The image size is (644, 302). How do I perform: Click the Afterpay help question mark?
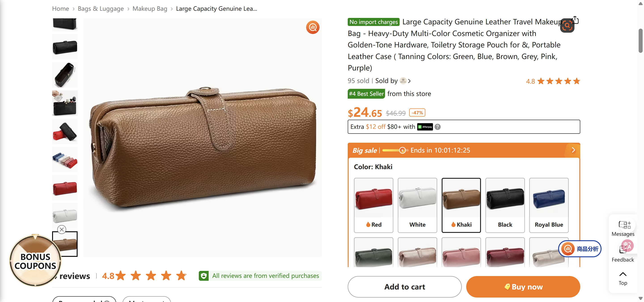coord(437,127)
